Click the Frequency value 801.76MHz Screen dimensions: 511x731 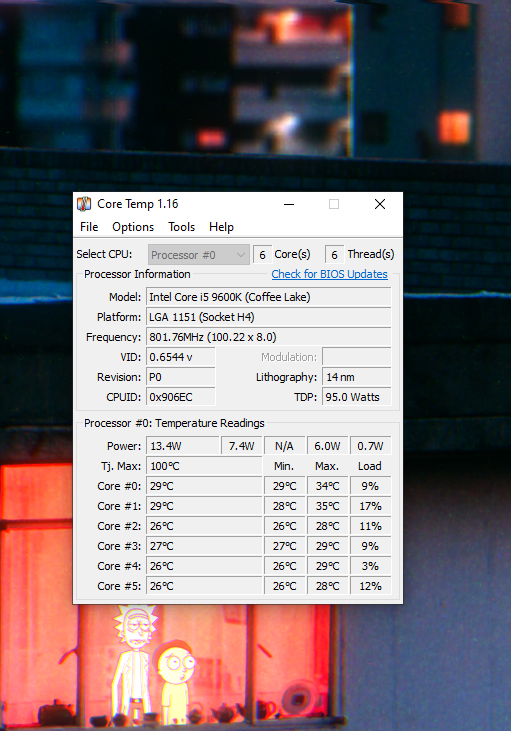pos(269,337)
